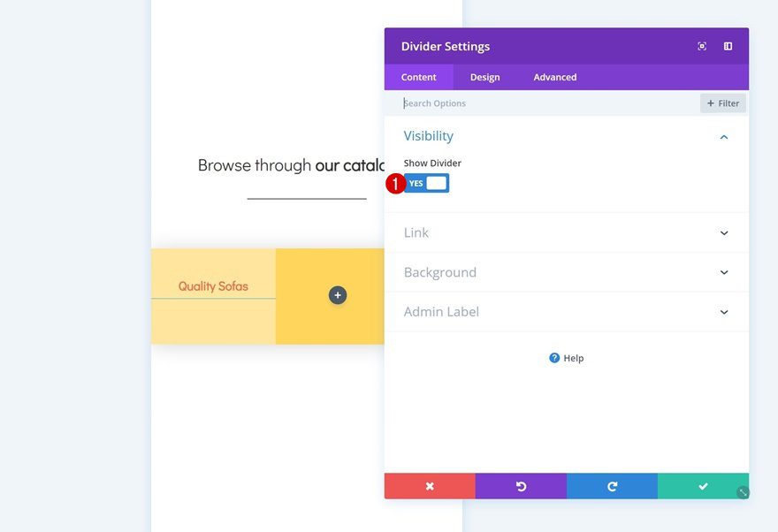
Task: Click the purple undo icon
Action: click(x=521, y=485)
